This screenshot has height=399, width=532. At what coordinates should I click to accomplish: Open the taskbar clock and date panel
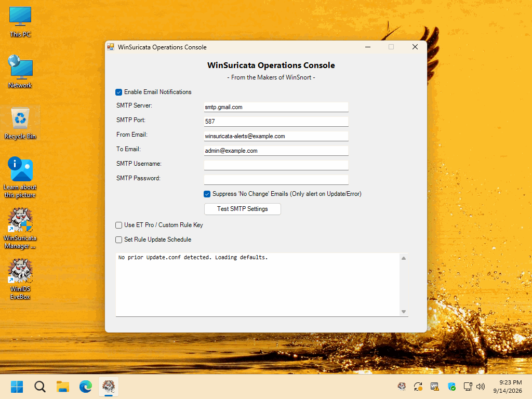coord(508,387)
